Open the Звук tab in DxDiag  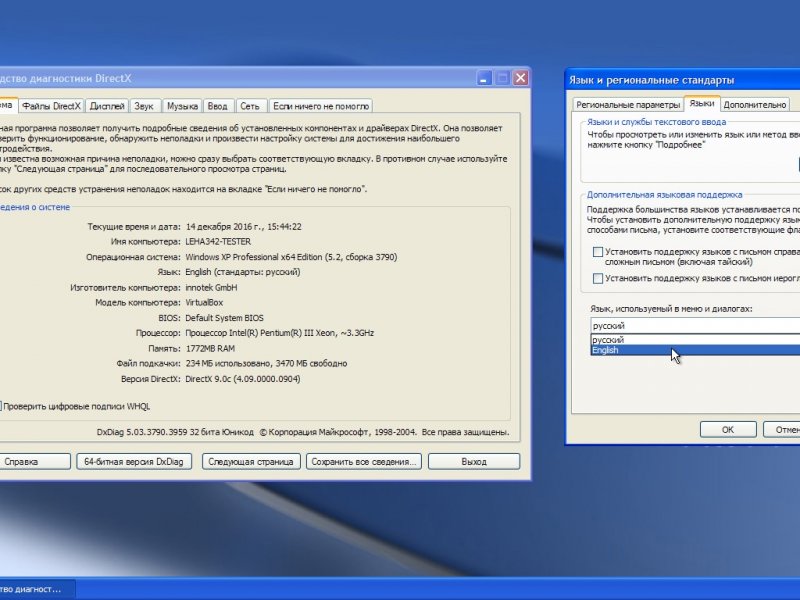point(144,106)
